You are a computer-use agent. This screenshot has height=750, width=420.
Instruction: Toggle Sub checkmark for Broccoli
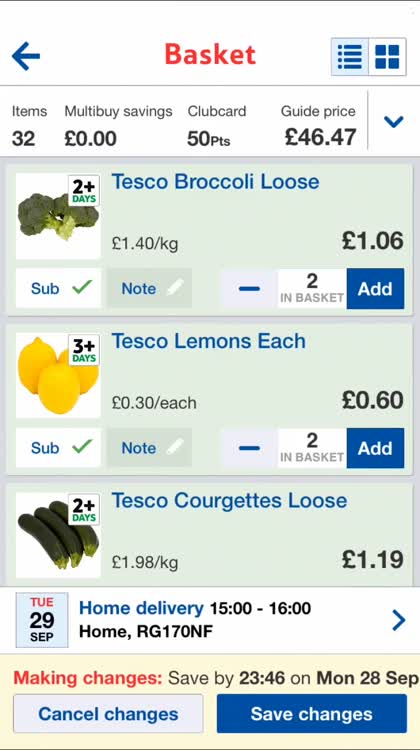click(x=58, y=288)
